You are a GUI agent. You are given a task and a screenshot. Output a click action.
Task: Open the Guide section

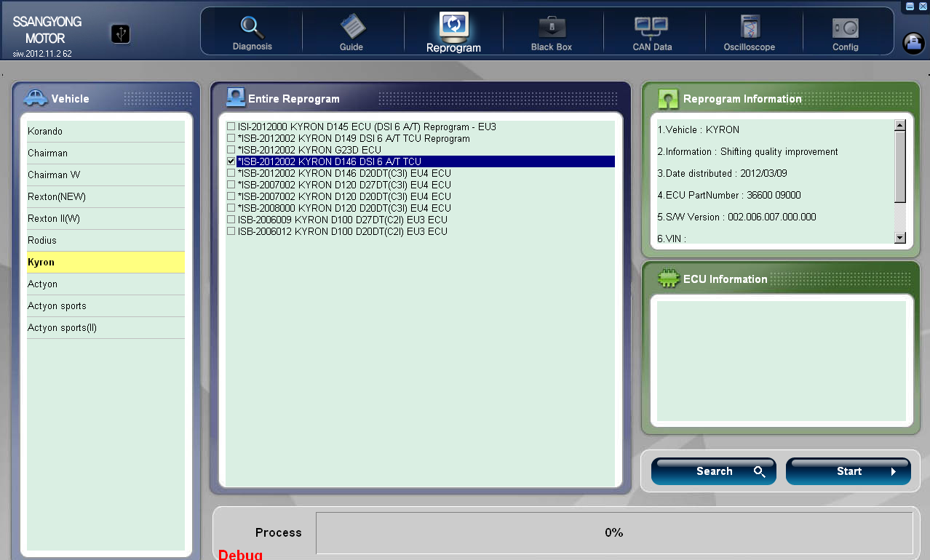point(351,33)
